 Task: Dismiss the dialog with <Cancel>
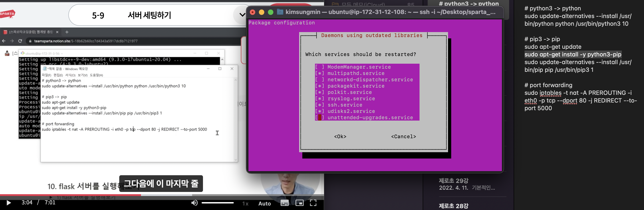tap(403, 136)
